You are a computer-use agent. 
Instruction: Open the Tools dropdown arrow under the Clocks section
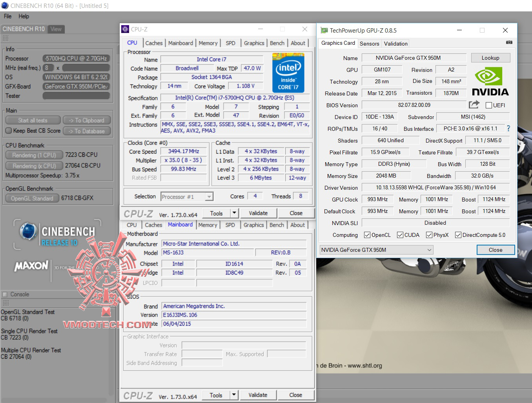(x=234, y=213)
